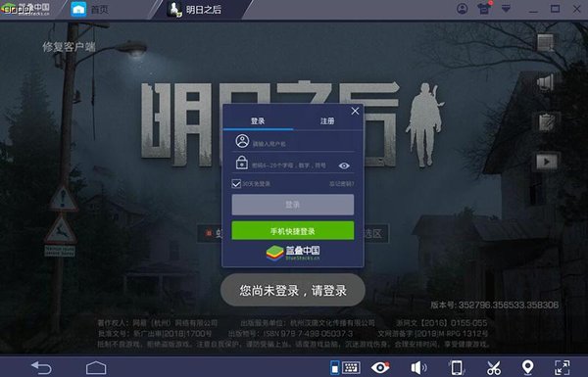
Task: Select the 登录 login tab in dialog
Action: pyautogui.click(x=258, y=120)
